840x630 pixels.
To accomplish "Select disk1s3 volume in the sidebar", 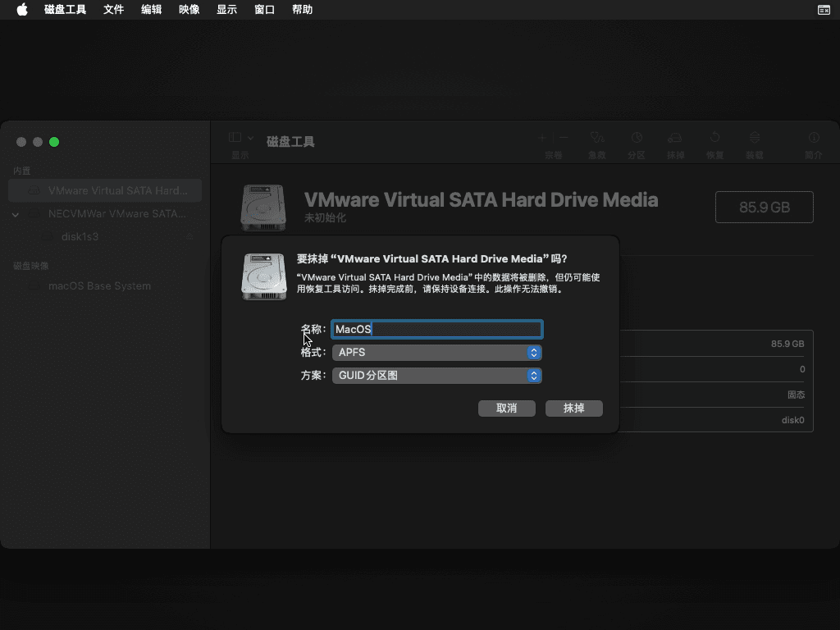I will click(x=80, y=237).
